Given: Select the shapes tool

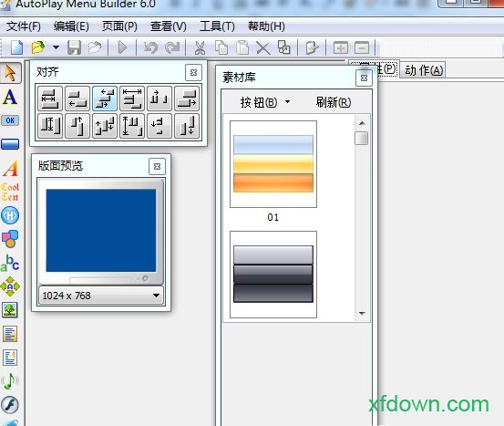Looking at the screenshot, I should pos(10,239).
